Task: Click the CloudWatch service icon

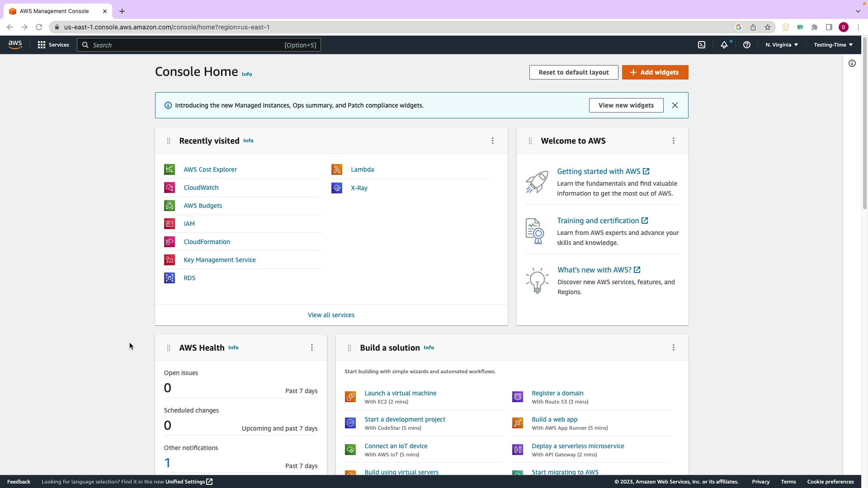Action: point(170,188)
